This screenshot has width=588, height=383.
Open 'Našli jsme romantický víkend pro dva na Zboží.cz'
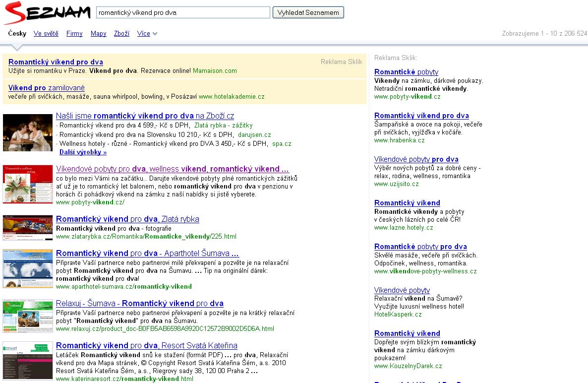pos(145,116)
